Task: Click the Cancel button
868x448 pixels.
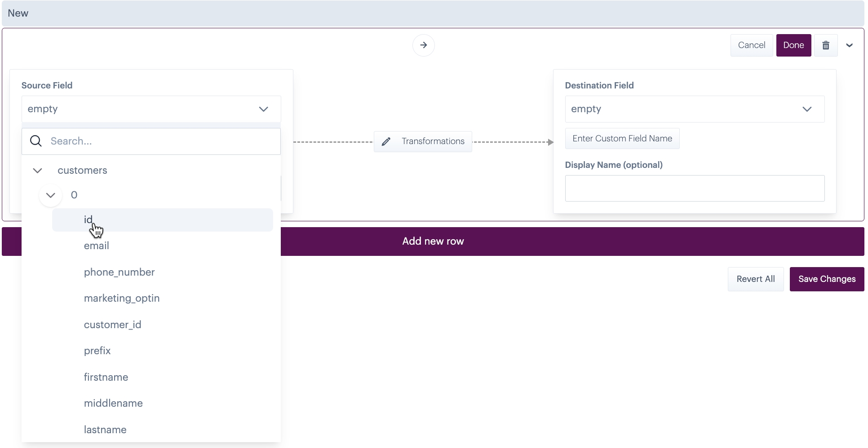Action: (x=751, y=45)
